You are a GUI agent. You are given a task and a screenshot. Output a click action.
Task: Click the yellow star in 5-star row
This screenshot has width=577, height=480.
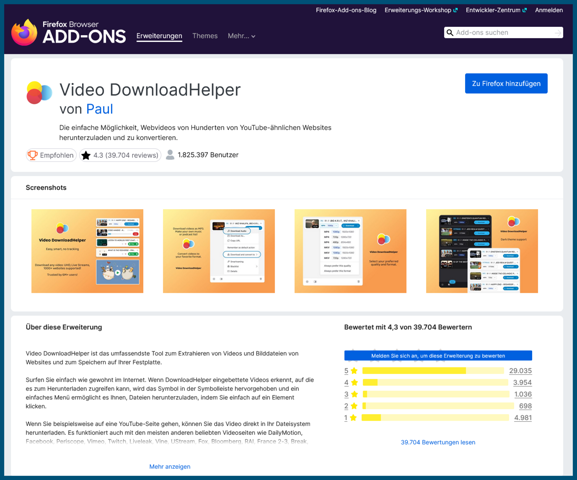pos(354,371)
